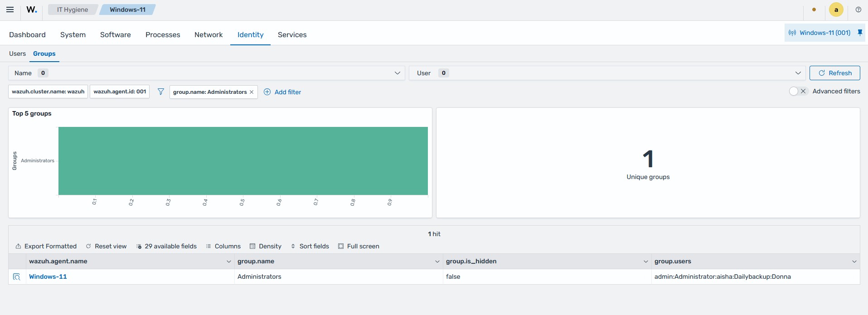The image size is (868, 315).
Task: Click the Unique groups metric value
Action: tap(648, 159)
